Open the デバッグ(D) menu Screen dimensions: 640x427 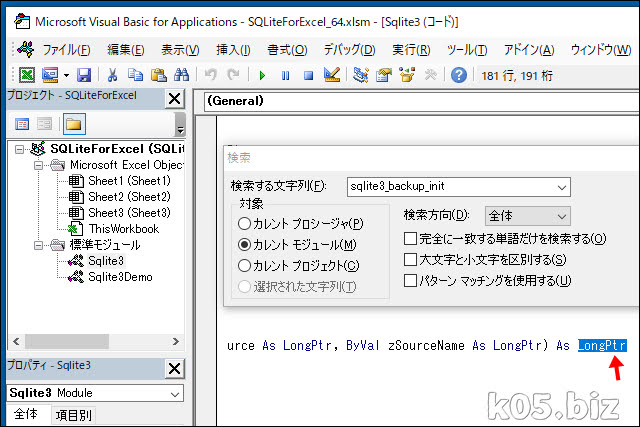[x=349, y=50]
